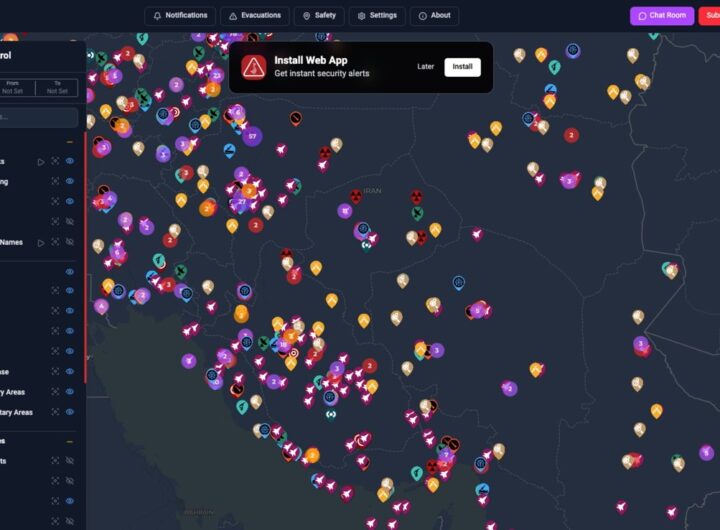This screenshot has height=530, width=720.
Task: Expand the arrow in the first layer row
Action: (x=41, y=162)
